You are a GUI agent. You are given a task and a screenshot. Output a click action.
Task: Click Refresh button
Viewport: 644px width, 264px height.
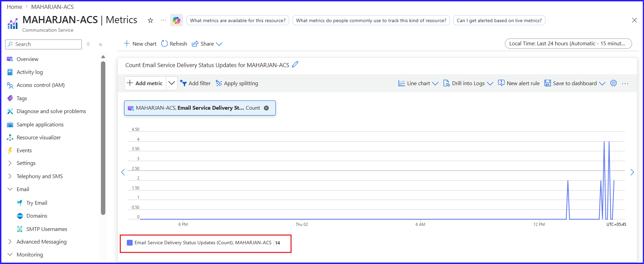(174, 44)
